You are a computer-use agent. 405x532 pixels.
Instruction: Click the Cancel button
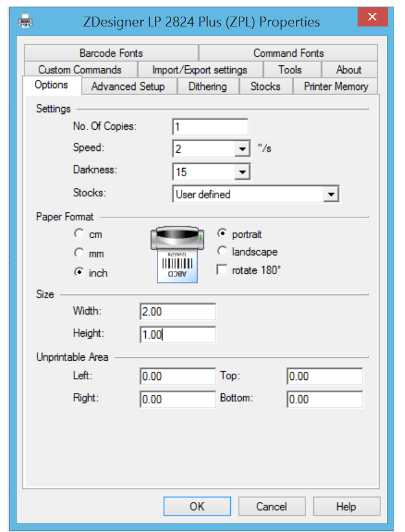click(x=271, y=506)
